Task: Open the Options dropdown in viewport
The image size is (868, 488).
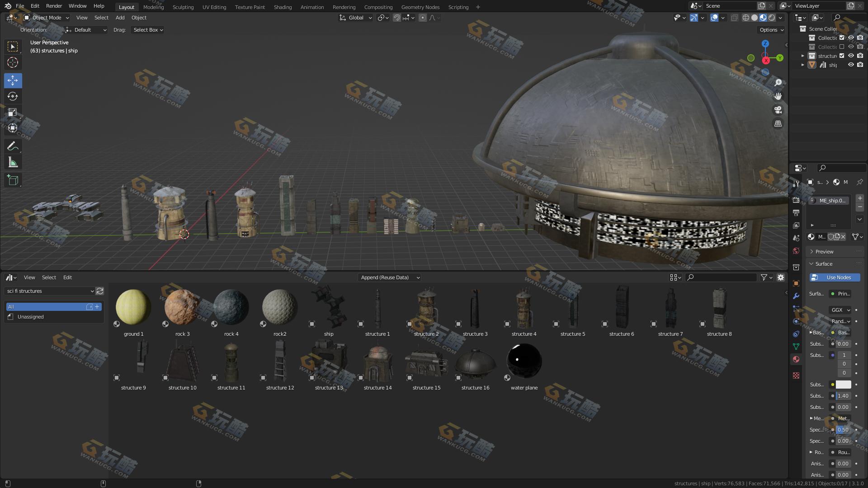Action: point(771,30)
